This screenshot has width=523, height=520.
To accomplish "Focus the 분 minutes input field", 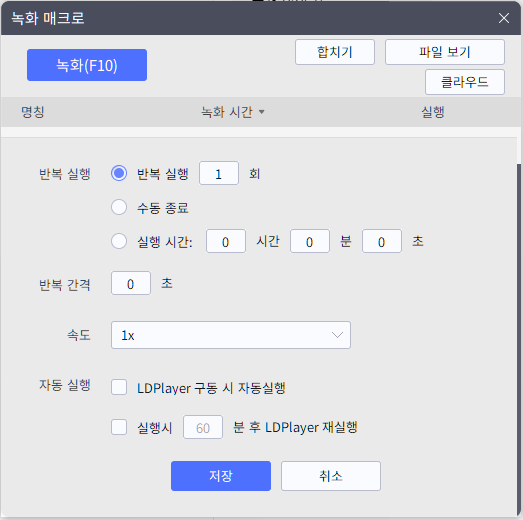I will (310, 241).
